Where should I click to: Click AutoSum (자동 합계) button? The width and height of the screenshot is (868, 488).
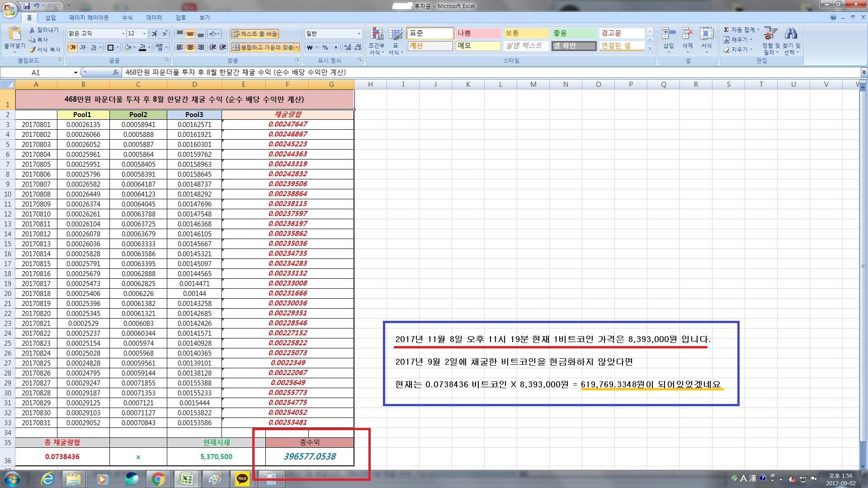(x=739, y=30)
